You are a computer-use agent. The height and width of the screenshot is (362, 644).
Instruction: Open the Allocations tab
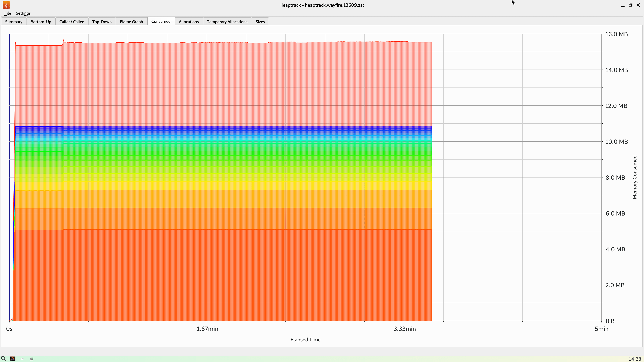click(189, 21)
